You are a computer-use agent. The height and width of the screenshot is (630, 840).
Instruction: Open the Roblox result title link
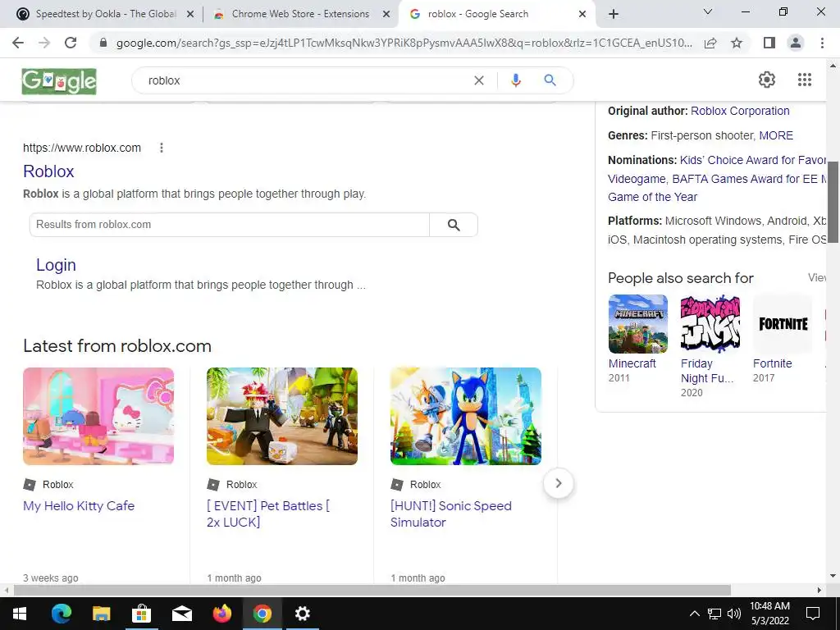coord(48,171)
